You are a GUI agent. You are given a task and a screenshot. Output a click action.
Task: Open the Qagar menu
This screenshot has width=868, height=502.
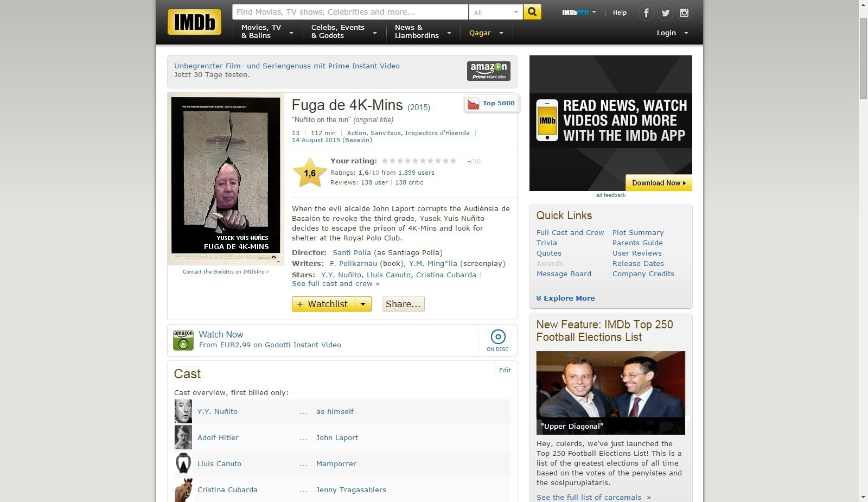487,33
